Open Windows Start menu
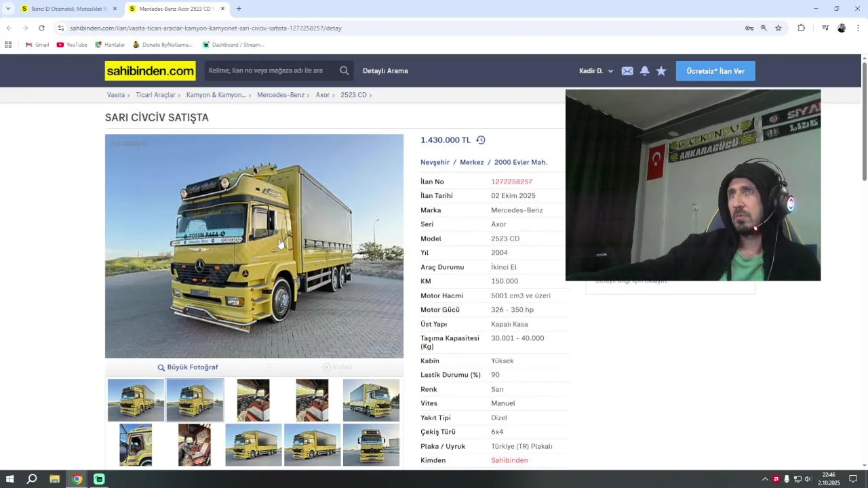This screenshot has height=488, width=868. [10, 479]
